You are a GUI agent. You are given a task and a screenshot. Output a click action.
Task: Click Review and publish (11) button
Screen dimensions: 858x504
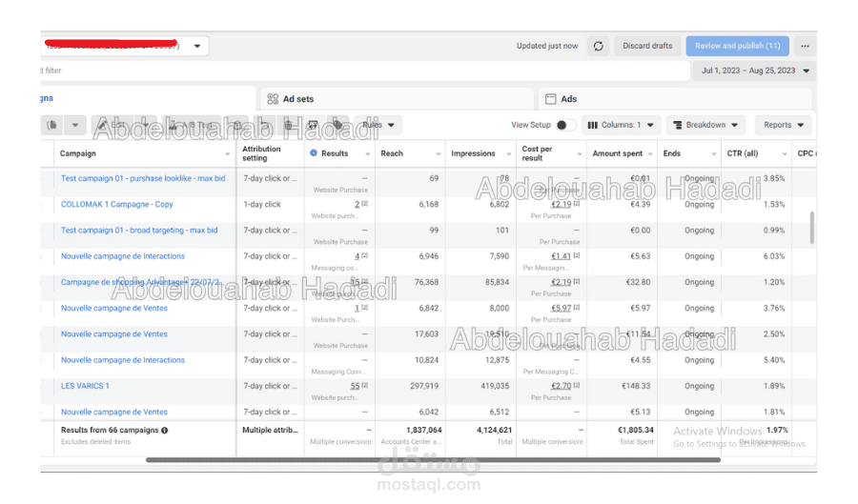tap(738, 46)
